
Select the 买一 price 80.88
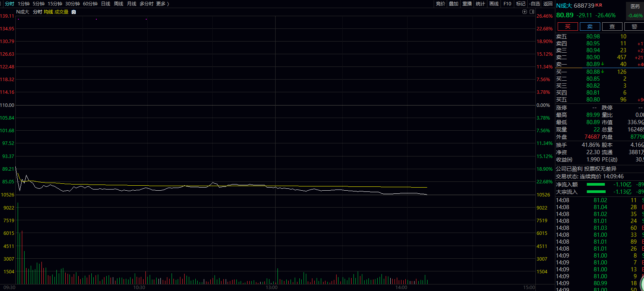[x=593, y=72]
